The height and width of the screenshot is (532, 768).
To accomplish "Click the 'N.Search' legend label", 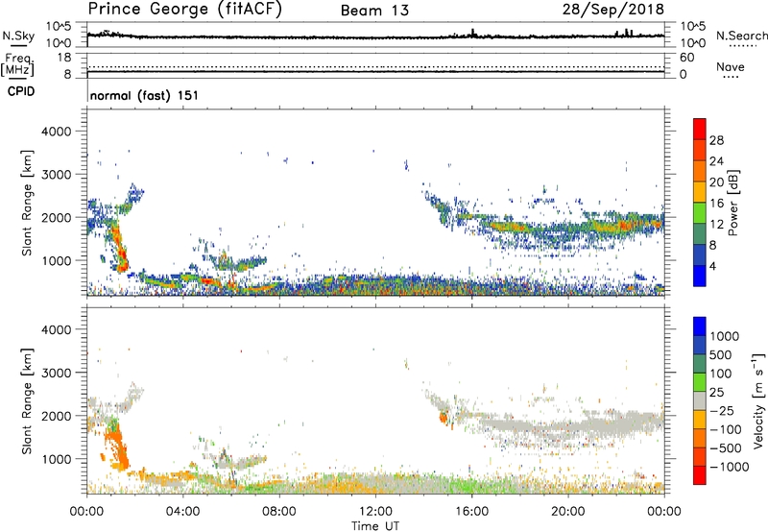I will tap(741, 36).
